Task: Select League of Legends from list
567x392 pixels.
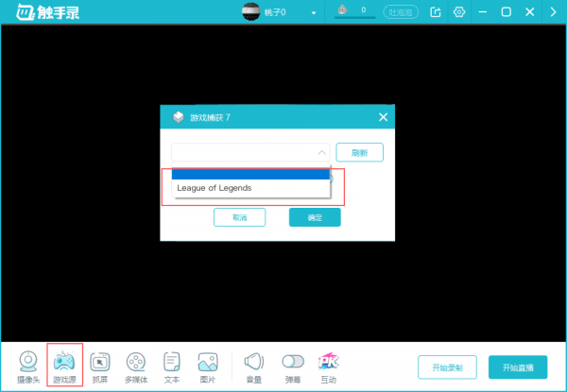Action: (x=250, y=188)
